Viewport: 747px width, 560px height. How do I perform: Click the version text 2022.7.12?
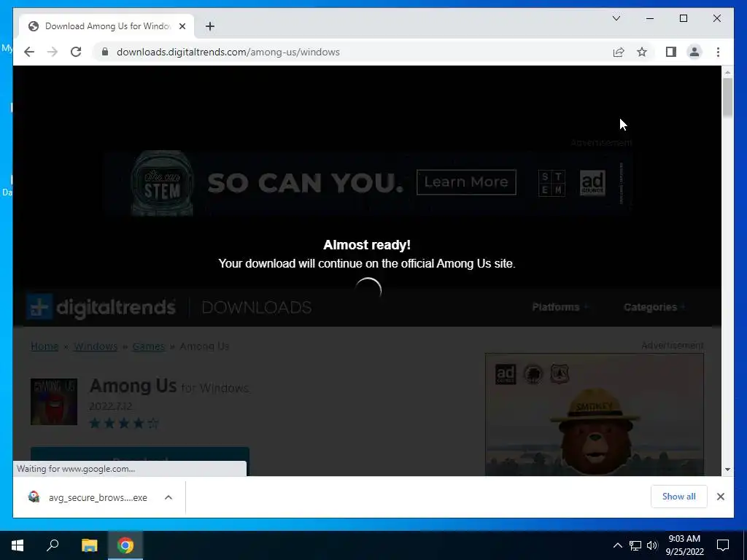(111, 406)
